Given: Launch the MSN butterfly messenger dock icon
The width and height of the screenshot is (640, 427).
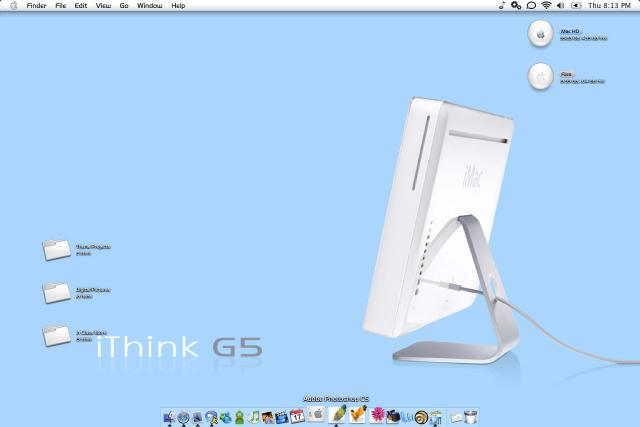Looking at the screenshot, I should click(x=225, y=417).
